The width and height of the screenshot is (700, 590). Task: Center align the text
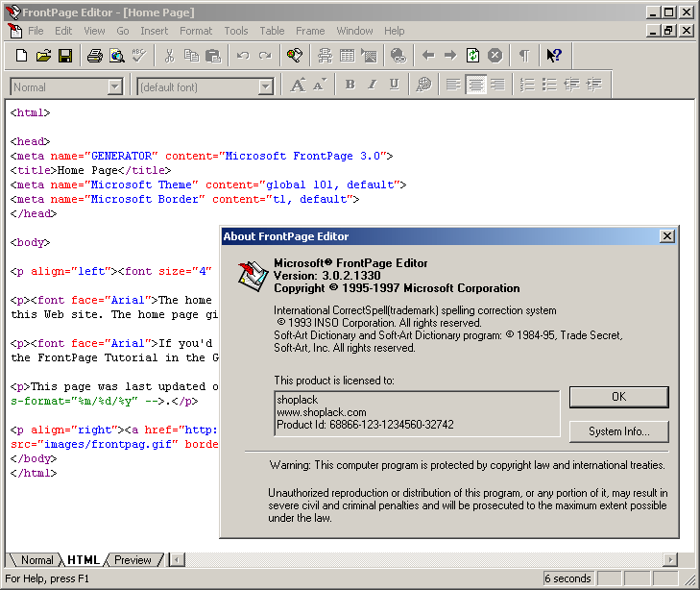tap(476, 85)
